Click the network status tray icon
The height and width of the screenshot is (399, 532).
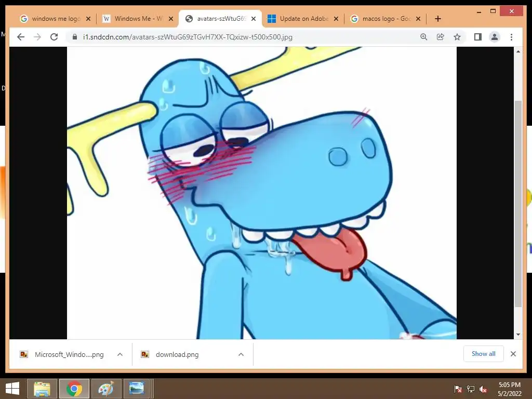coord(471,389)
